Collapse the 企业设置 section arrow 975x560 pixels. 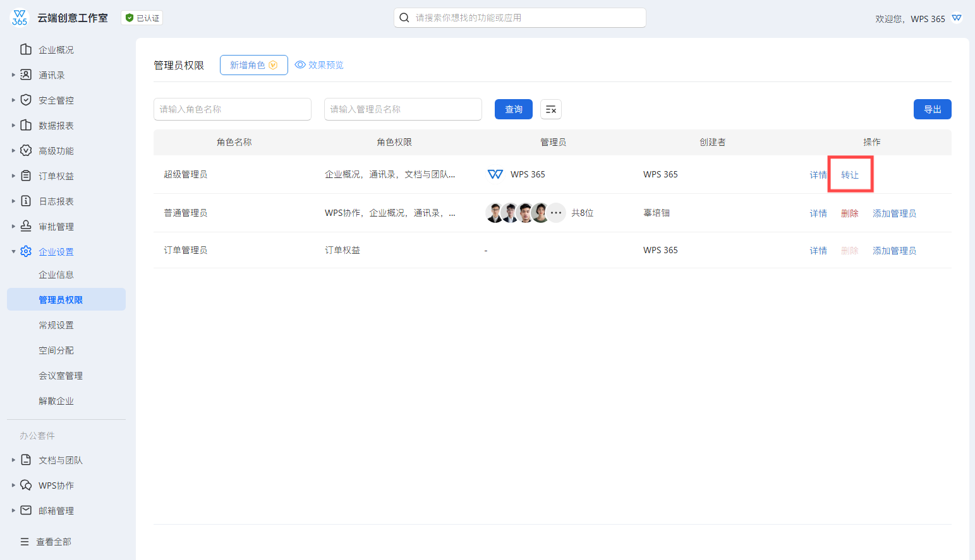coord(13,252)
